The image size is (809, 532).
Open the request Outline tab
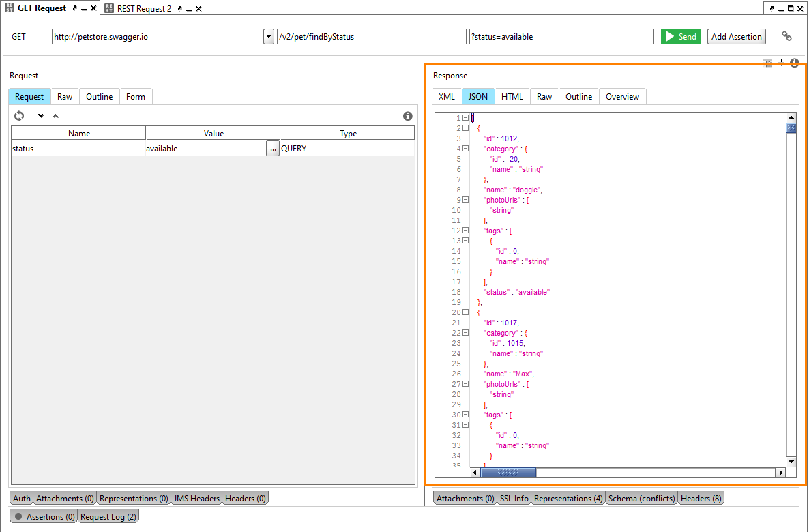pyautogui.click(x=100, y=96)
